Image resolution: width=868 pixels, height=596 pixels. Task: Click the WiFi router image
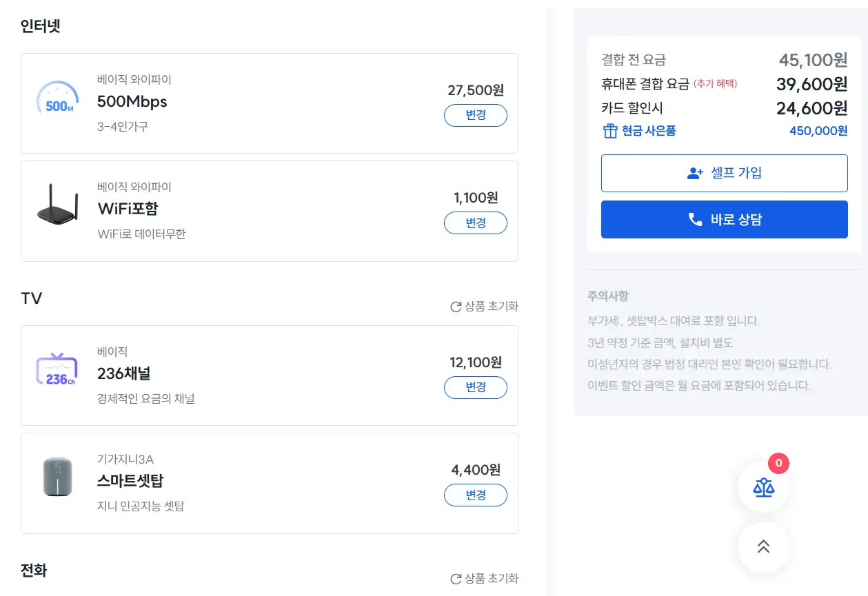tap(57, 205)
